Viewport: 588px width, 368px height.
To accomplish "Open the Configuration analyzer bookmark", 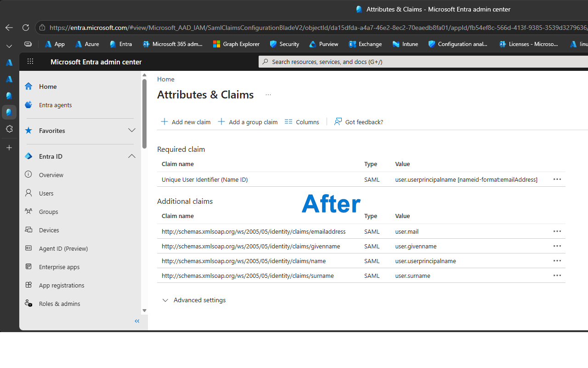I will click(x=458, y=44).
